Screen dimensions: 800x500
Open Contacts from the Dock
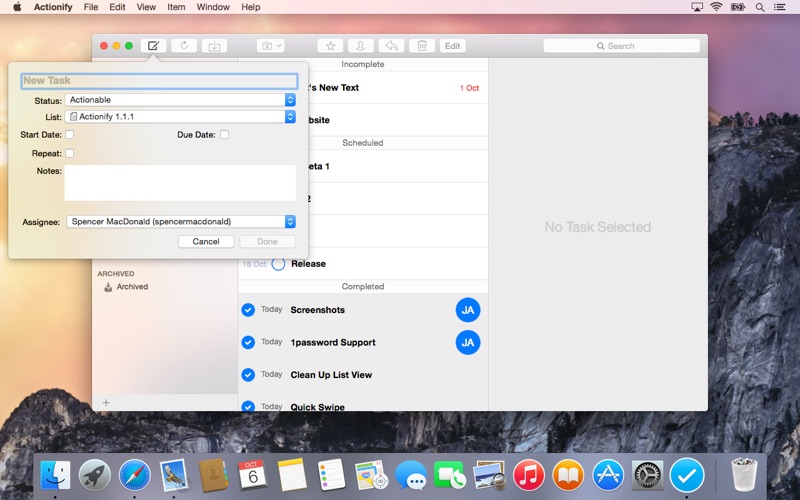tap(213, 476)
